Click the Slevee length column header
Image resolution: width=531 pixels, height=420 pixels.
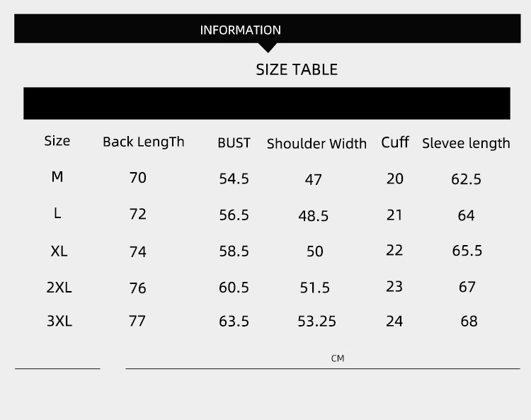coord(466,143)
